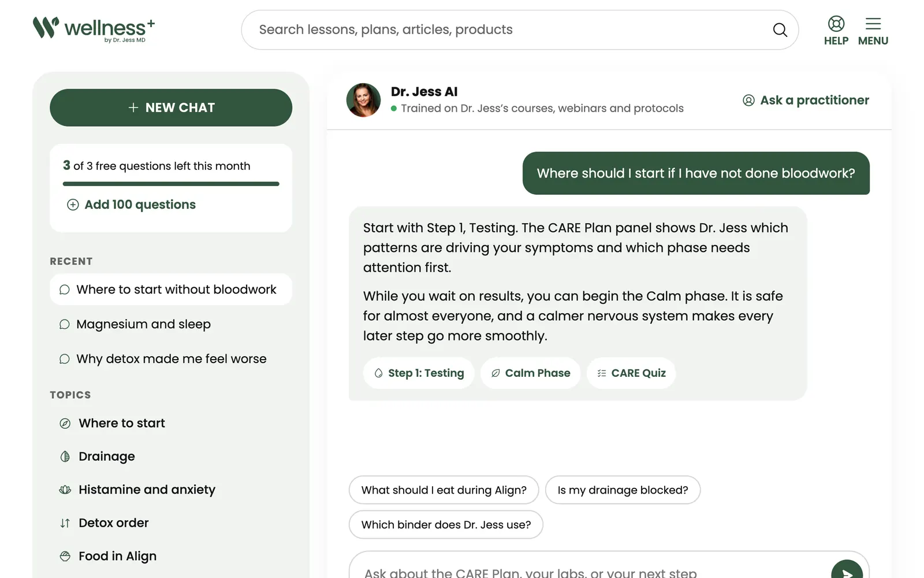Select the Food in Align topic
The width and height of the screenshot is (924, 578).
coord(171,556)
